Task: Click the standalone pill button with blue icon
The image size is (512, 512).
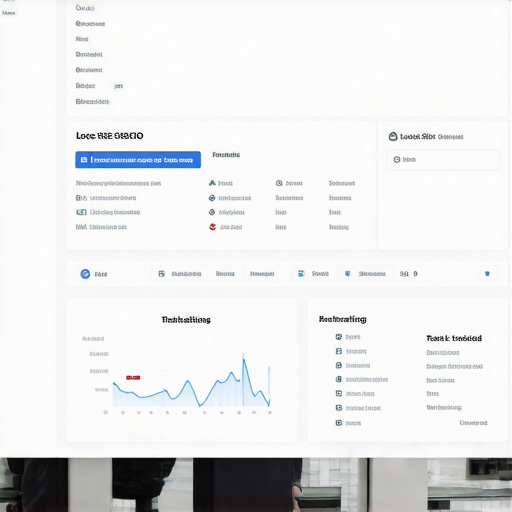Action: click(487, 274)
